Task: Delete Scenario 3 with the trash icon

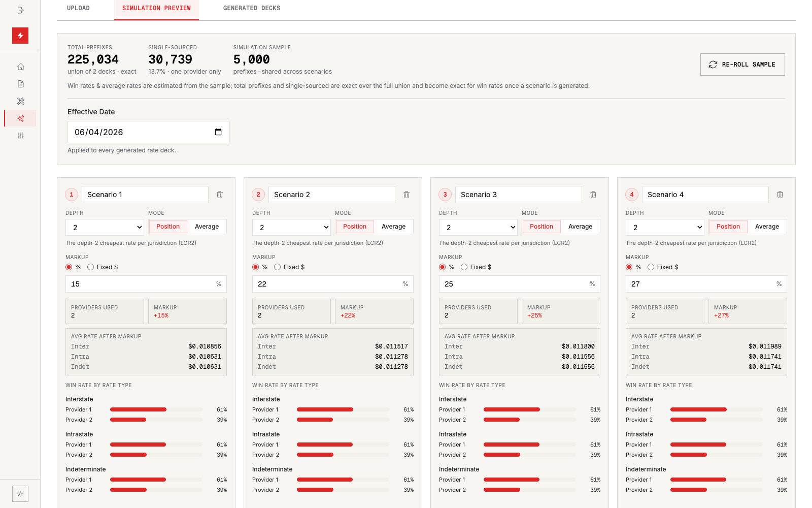Action: click(593, 195)
